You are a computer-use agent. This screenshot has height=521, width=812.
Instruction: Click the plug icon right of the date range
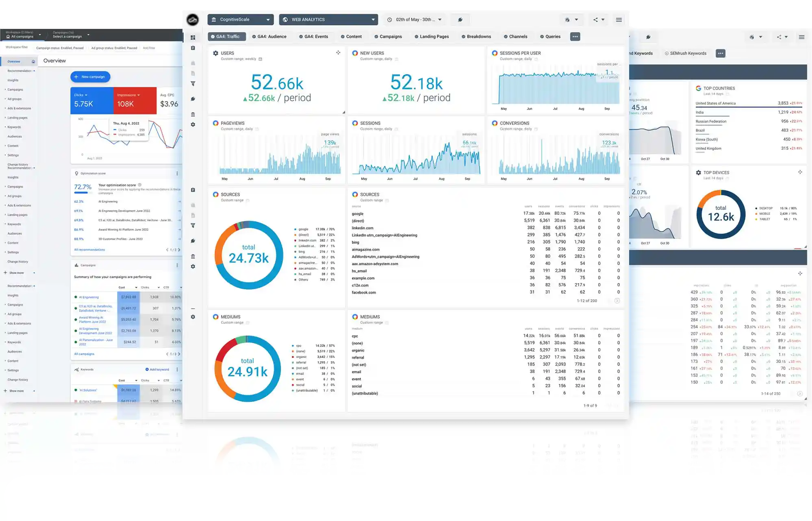(460, 20)
